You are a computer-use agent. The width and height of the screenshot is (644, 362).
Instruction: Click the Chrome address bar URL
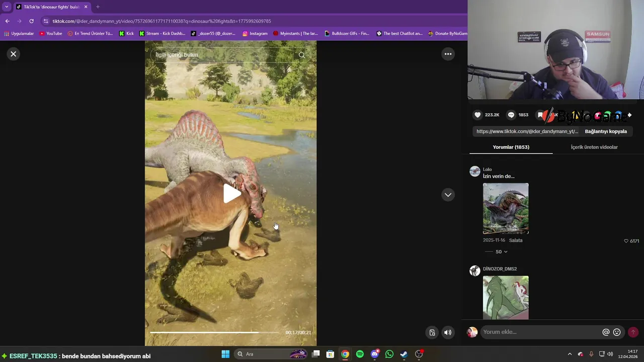pos(162,21)
